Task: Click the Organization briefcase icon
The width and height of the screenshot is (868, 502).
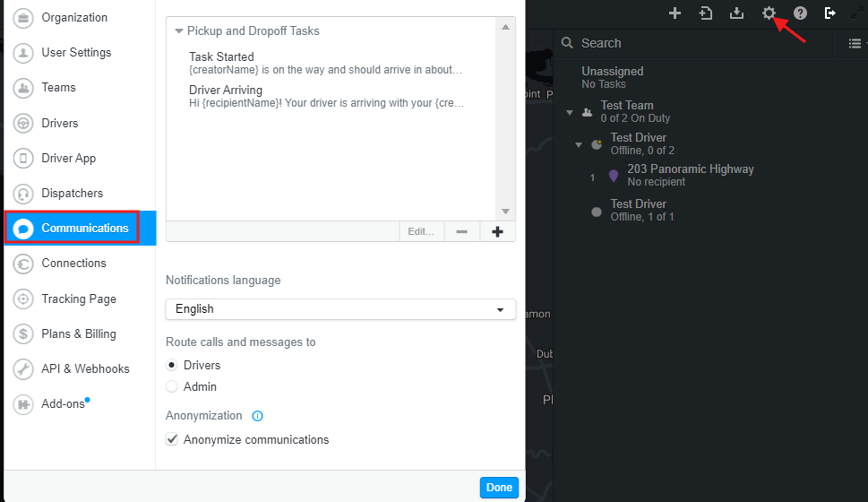Action: tap(23, 18)
